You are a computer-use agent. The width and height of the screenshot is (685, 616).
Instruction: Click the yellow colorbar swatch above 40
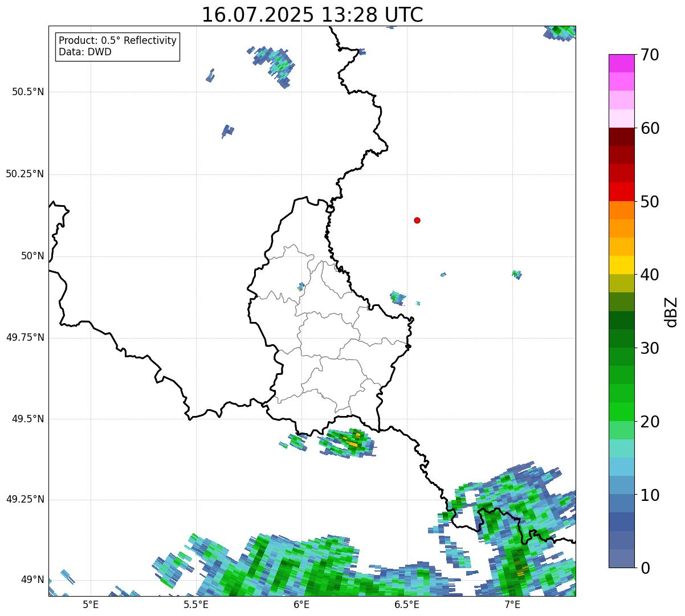point(622,266)
